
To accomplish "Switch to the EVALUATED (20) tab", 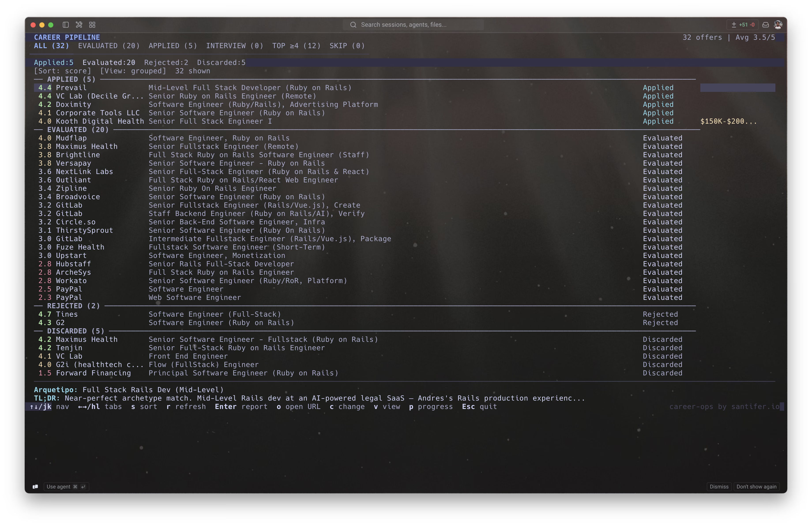I will pyautogui.click(x=109, y=46).
